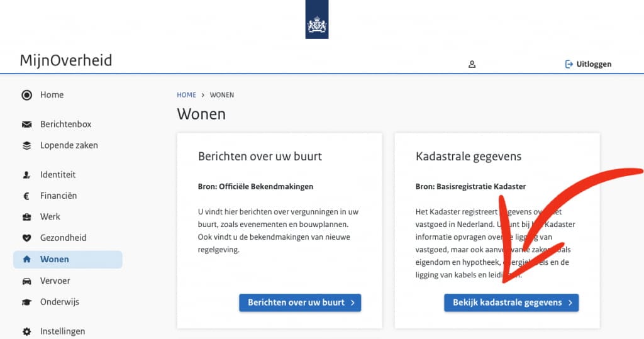
Task: Open Gezondheid in the sidebar
Action: 64,238
